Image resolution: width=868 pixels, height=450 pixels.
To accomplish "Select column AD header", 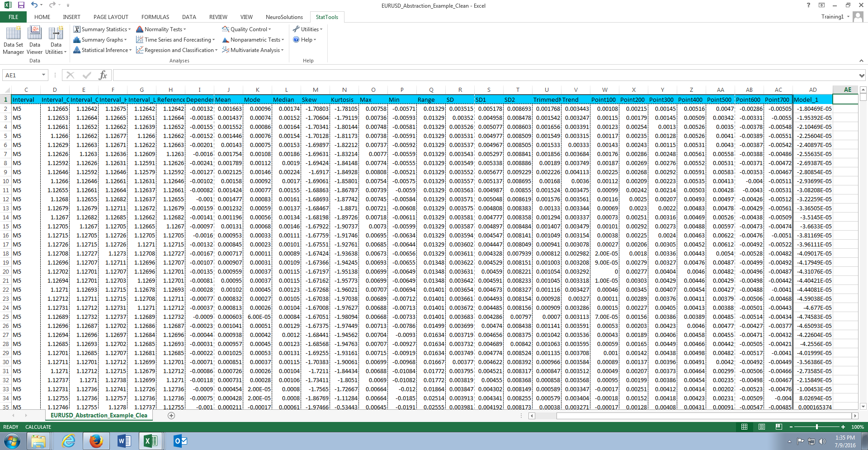I will click(813, 90).
